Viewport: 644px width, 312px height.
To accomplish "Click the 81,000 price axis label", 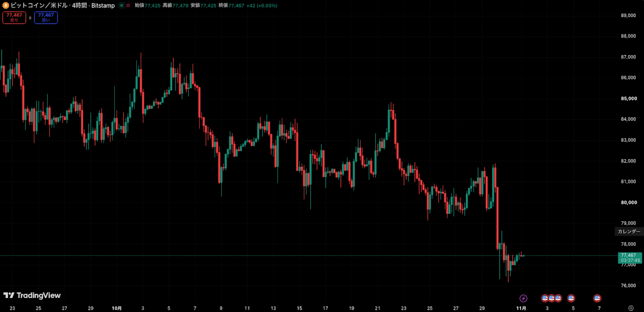I will tap(628, 182).
